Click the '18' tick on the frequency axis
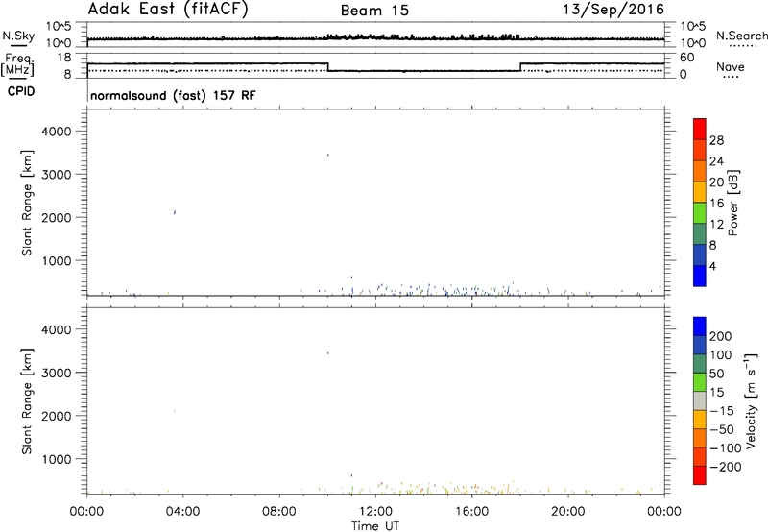This screenshot has width=768, height=532. [65, 58]
